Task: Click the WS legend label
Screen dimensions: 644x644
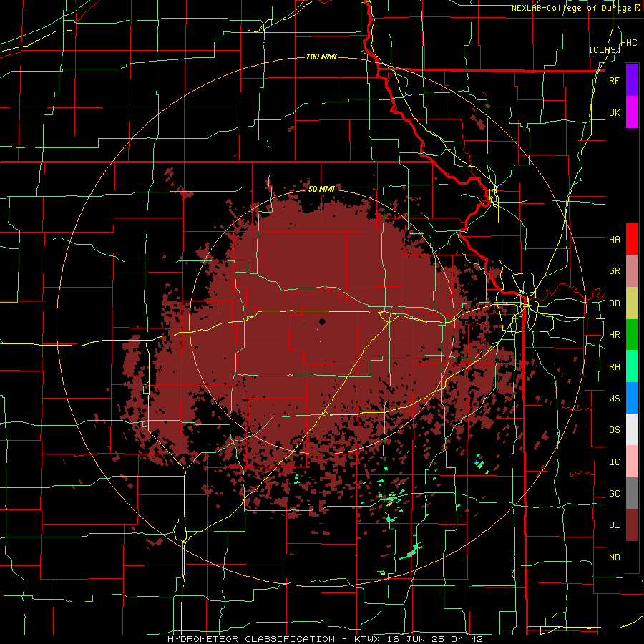Action: click(614, 399)
